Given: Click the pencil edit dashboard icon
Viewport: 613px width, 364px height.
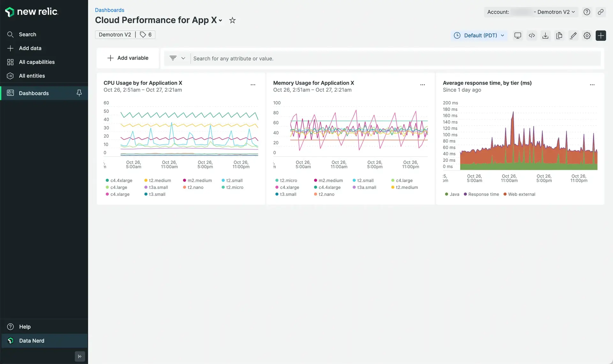Looking at the screenshot, I should point(573,35).
